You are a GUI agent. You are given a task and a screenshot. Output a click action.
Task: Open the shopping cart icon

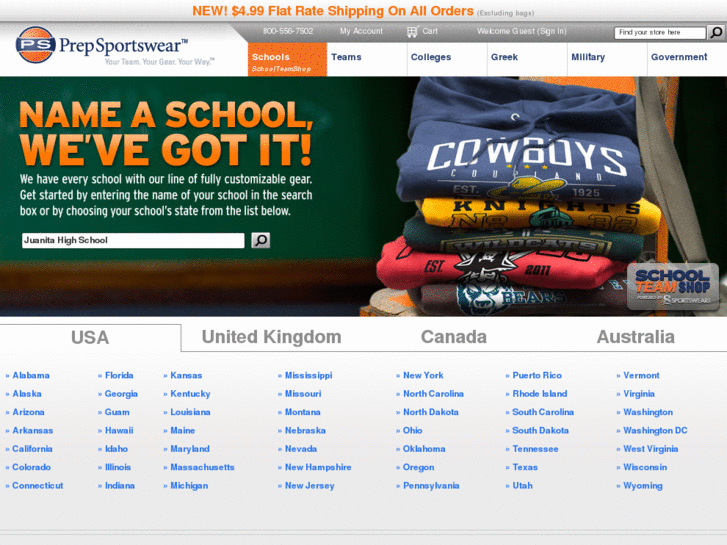pyautogui.click(x=412, y=31)
